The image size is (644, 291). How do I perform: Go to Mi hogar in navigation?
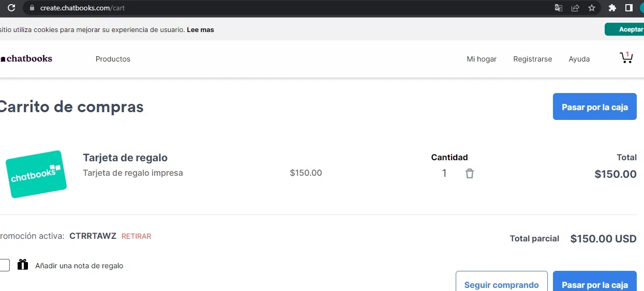pyautogui.click(x=482, y=59)
